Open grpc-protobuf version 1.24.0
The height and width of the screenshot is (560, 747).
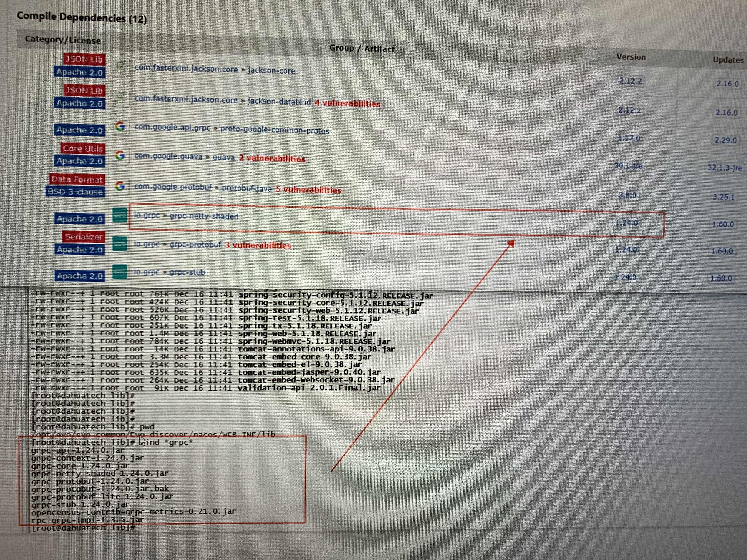pos(626,250)
